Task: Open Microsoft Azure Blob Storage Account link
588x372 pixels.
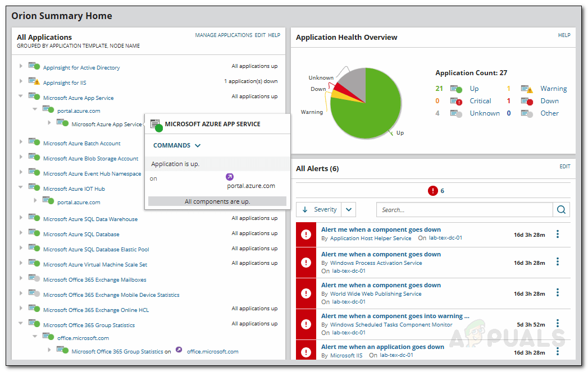Action: (x=91, y=158)
